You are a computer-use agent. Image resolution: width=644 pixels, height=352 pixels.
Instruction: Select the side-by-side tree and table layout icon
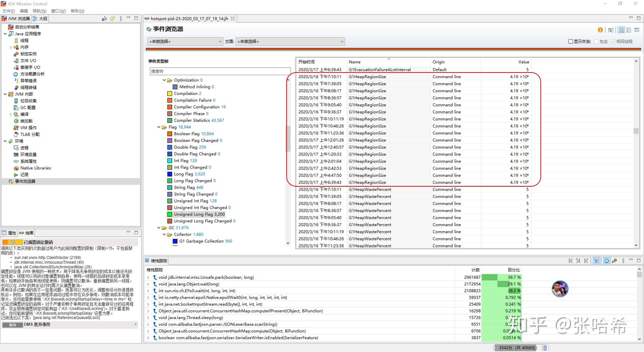click(622, 30)
